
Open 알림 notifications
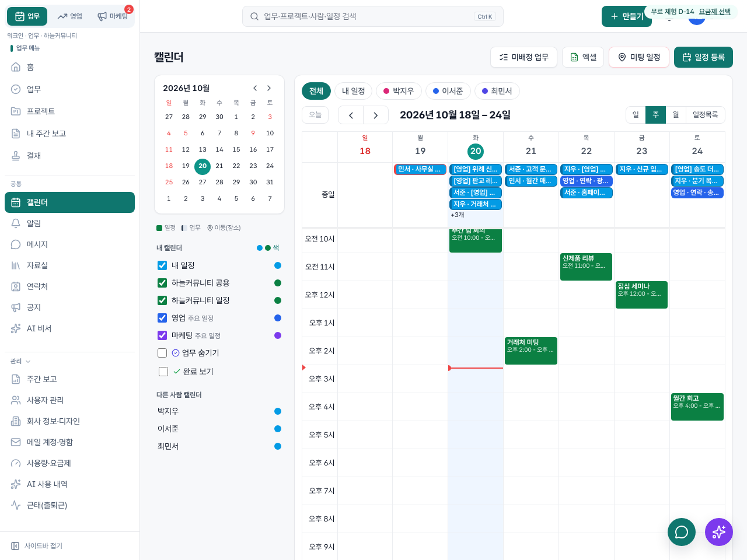pyautogui.click(x=69, y=223)
